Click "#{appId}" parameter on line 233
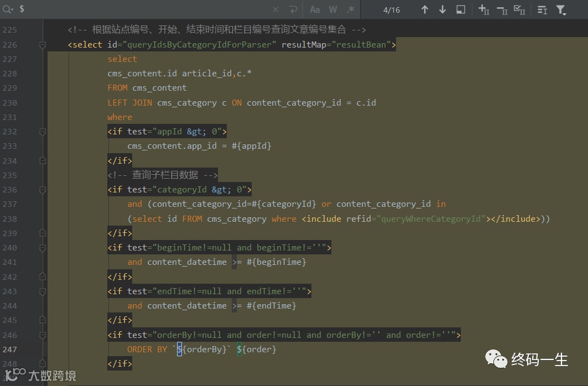 [251, 146]
